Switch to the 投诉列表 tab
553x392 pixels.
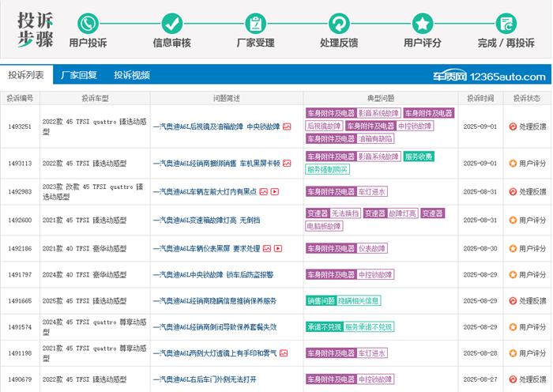click(x=26, y=75)
